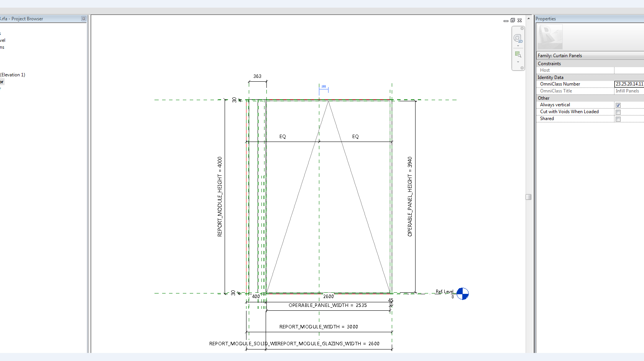644x361 pixels.
Task: Select the 2600 dimension value below panel
Action: [x=329, y=297]
